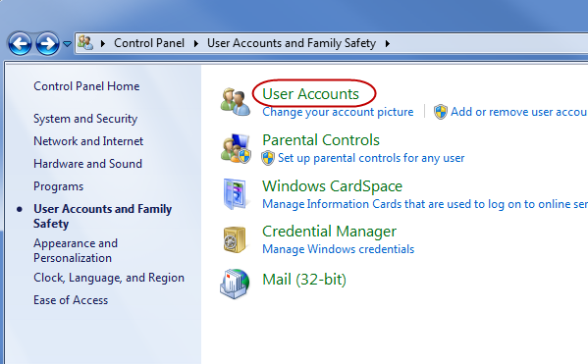This screenshot has height=364, width=588.
Task: Click Set up parental controls for any user
Action: 371,158
